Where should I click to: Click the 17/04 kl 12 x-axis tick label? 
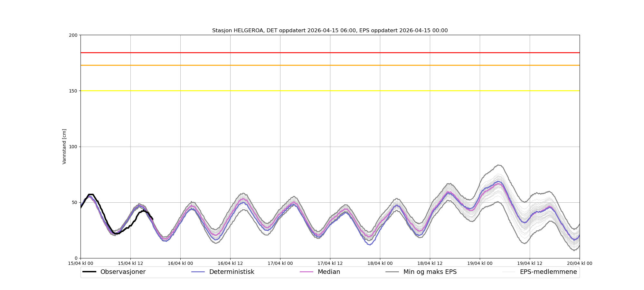[330, 263]
